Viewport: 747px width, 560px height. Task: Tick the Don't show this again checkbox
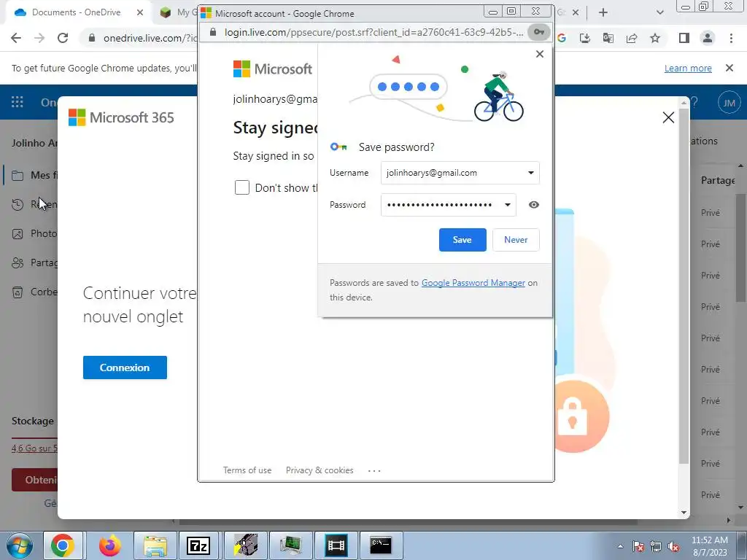(242, 187)
